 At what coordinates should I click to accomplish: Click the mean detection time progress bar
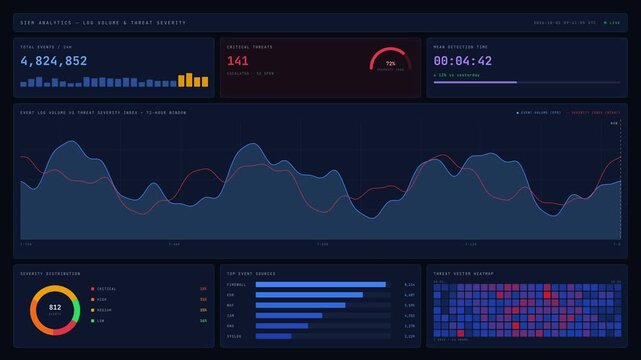[527, 83]
